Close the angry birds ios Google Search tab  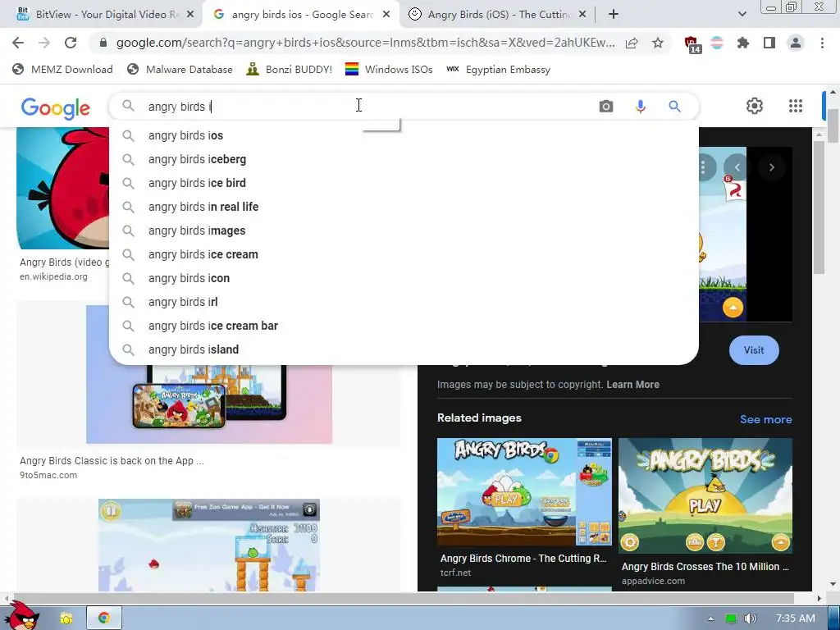tap(386, 15)
